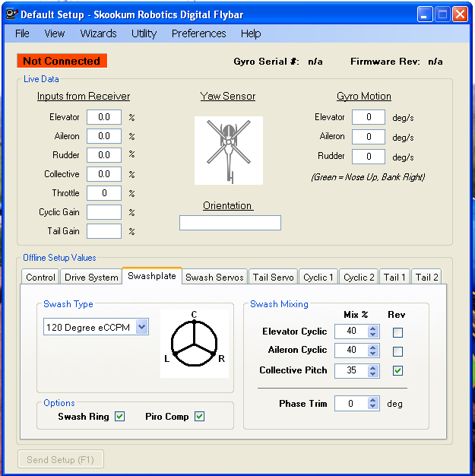
Task: Switch to the Drive System tab
Action: pyautogui.click(x=91, y=277)
